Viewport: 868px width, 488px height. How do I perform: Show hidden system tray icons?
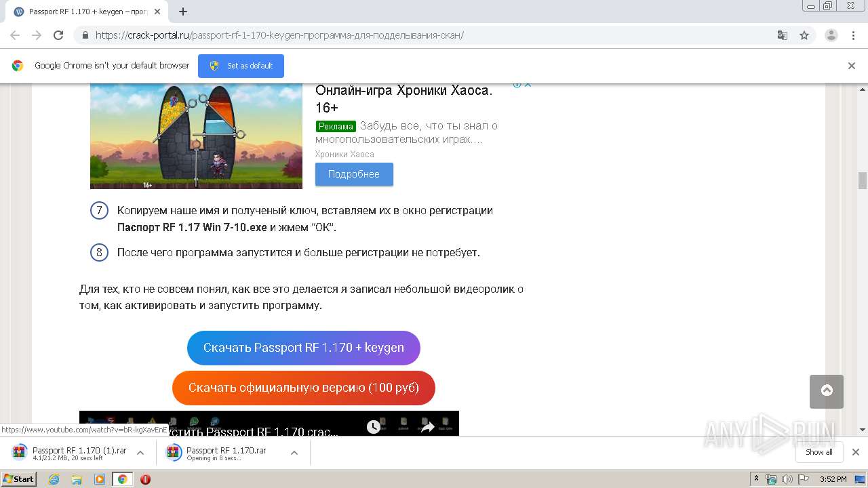pos(756,479)
